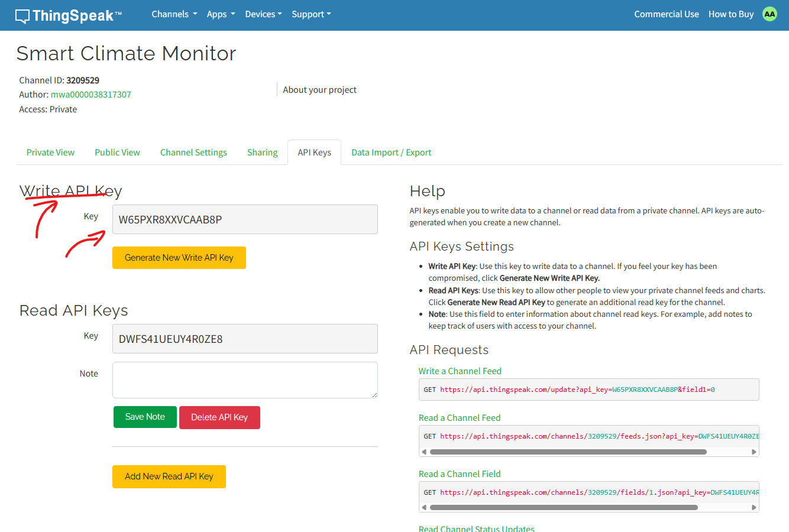Image resolution: width=789 pixels, height=532 pixels.
Task: Click right scroll arrow in Read a Channel Field
Action: point(754,507)
